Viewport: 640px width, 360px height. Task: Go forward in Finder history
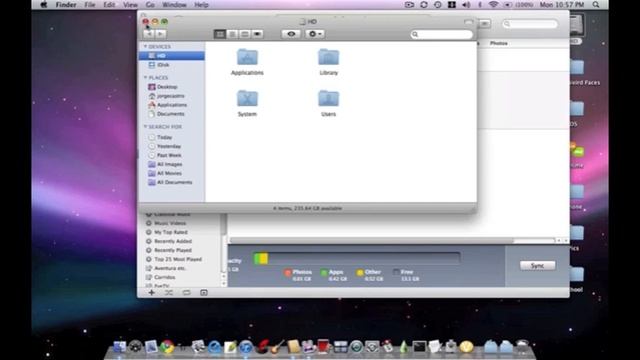click(x=161, y=34)
